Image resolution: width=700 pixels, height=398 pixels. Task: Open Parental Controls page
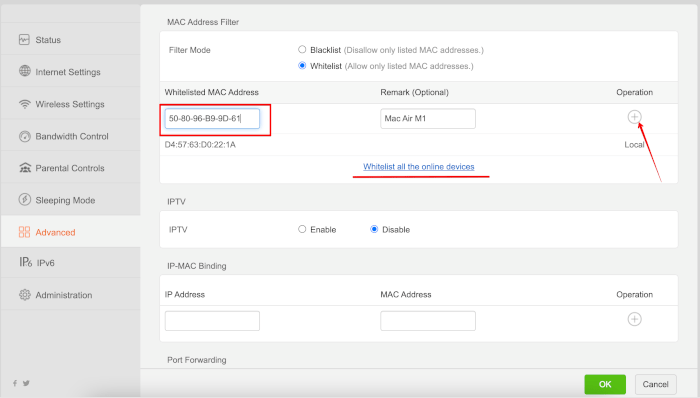(x=71, y=168)
